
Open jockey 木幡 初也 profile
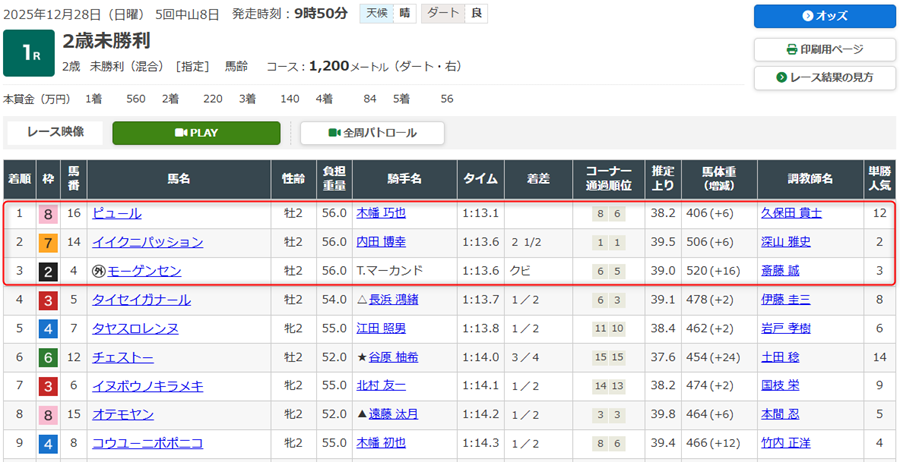click(x=381, y=443)
